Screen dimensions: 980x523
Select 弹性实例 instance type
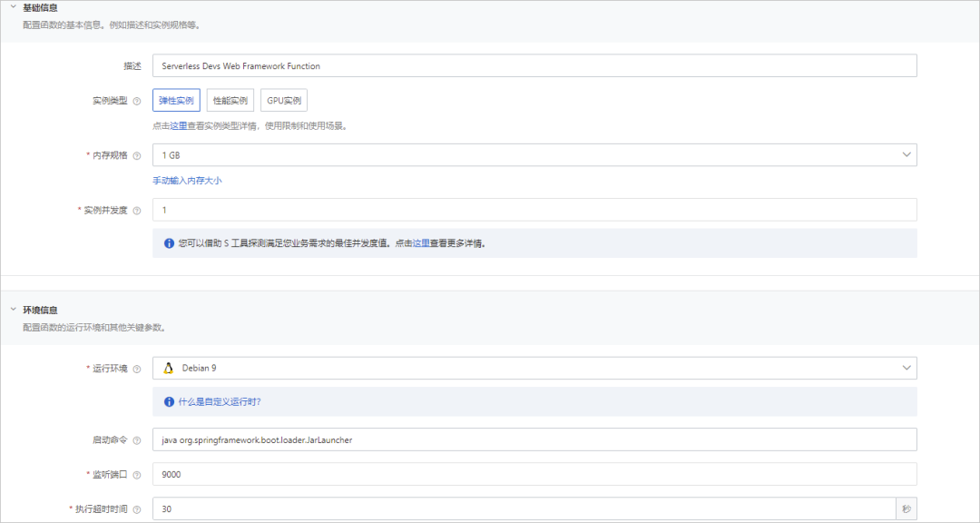pos(176,101)
